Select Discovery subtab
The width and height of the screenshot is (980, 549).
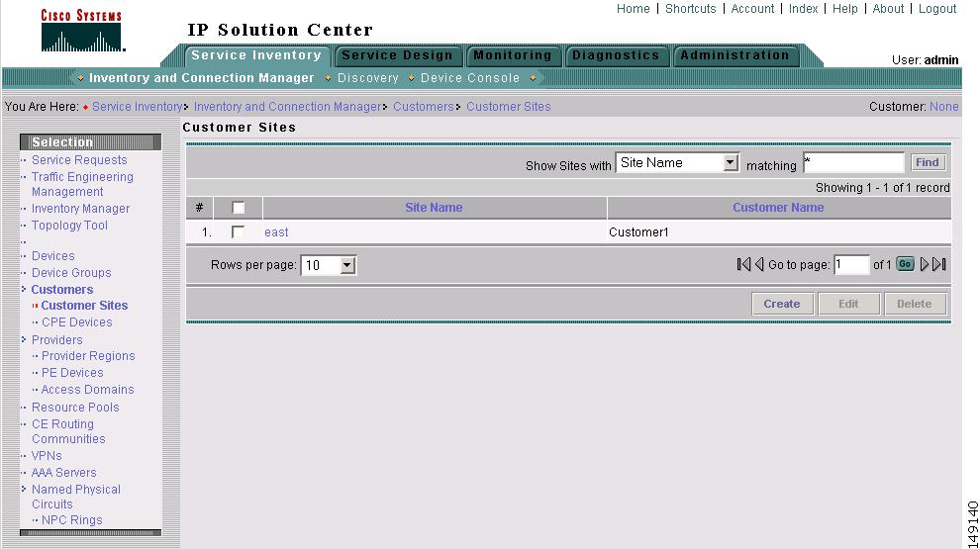pyautogui.click(x=367, y=78)
